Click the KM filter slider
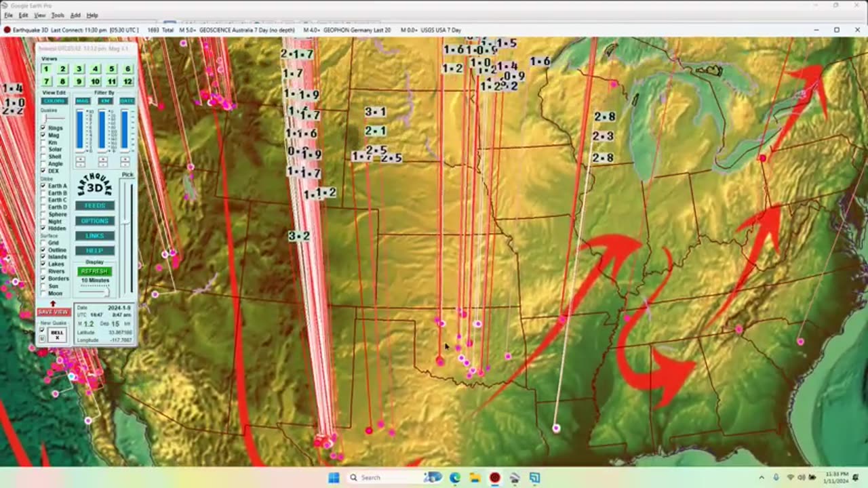Image resolution: width=868 pixels, height=488 pixels. [x=102, y=130]
